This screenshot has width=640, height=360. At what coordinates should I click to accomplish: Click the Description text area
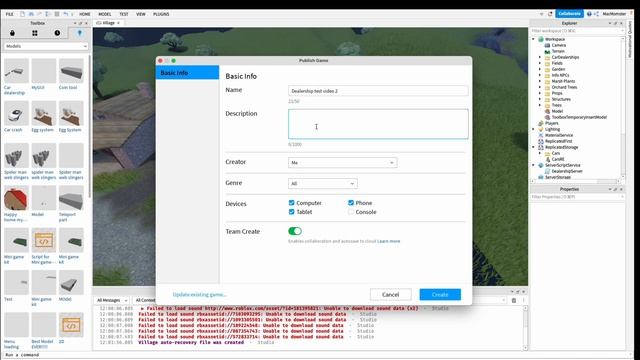tap(378, 124)
